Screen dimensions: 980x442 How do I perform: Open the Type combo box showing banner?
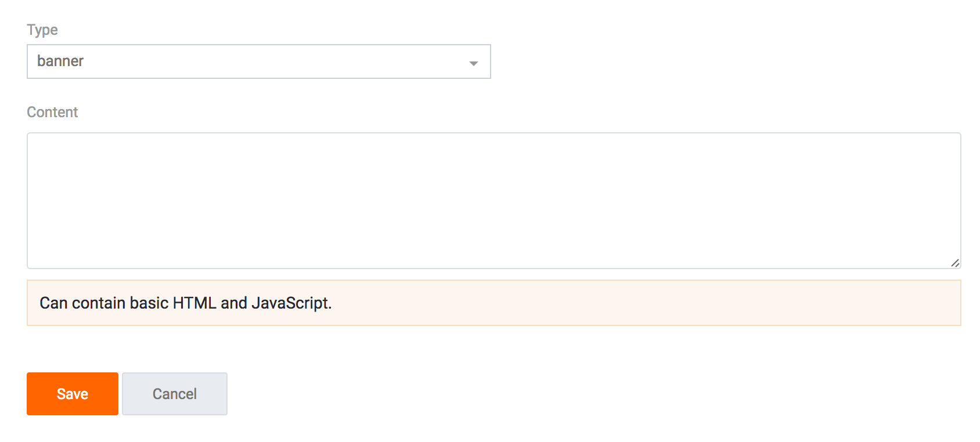258,61
